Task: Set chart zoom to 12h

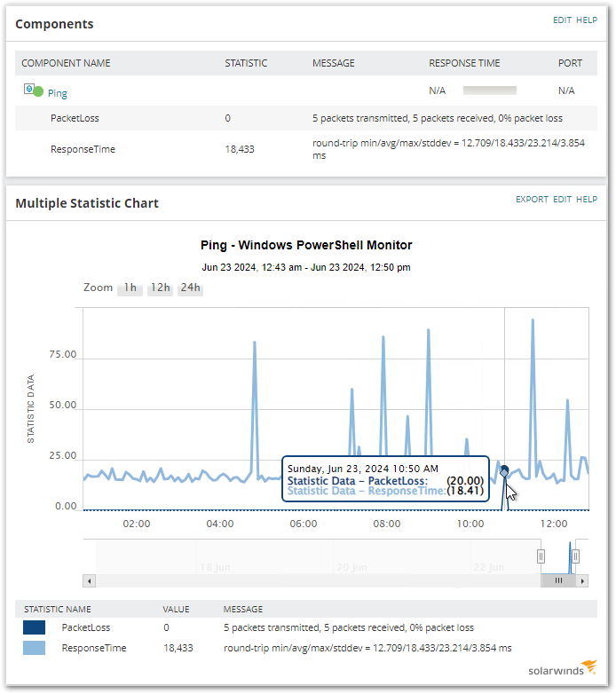Action: [160, 288]
